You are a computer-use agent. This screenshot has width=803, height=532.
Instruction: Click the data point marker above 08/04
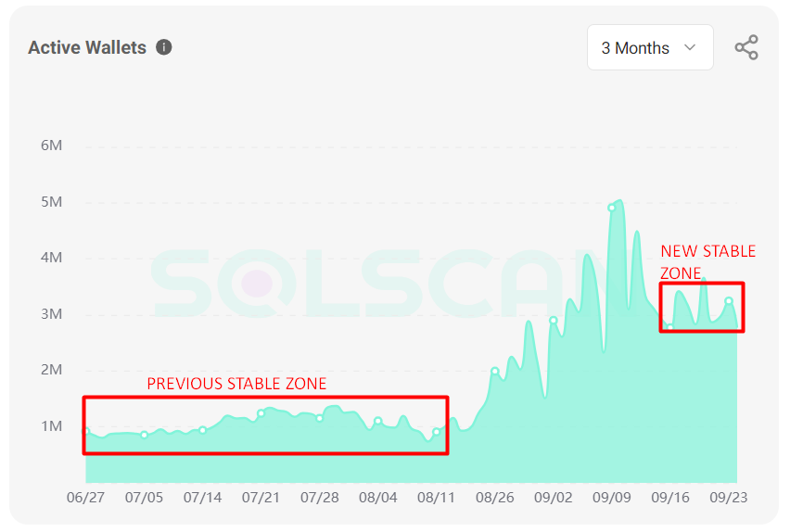[x=377, y=421]
